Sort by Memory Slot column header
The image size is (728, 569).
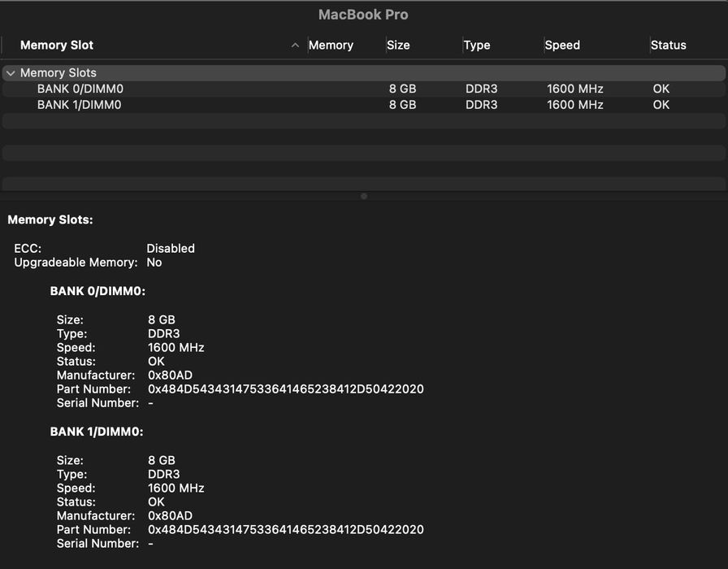tap(57, 45)
